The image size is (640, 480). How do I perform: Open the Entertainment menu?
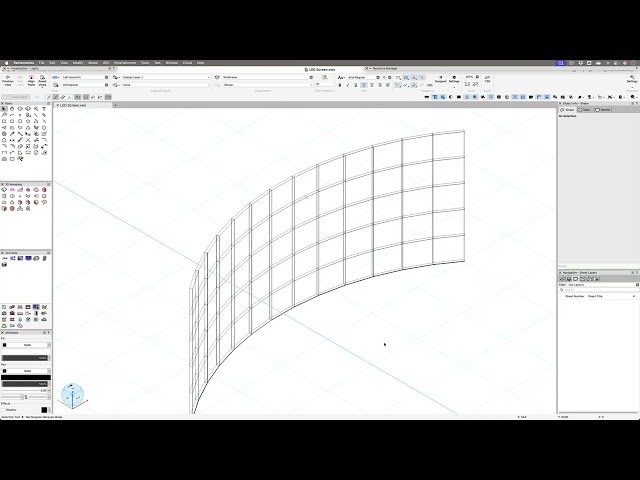(x=125, y=63)
